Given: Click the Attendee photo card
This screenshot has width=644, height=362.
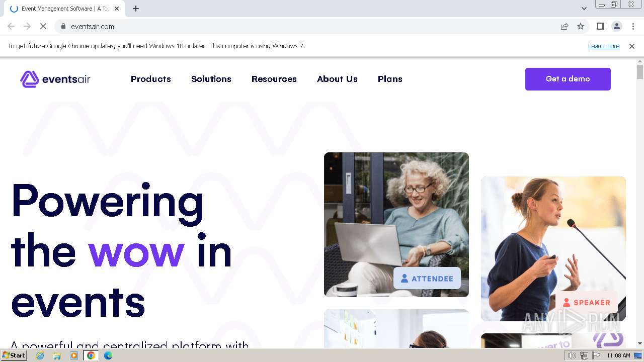Looking at the screenshot, I should click(x=396, y=225).
